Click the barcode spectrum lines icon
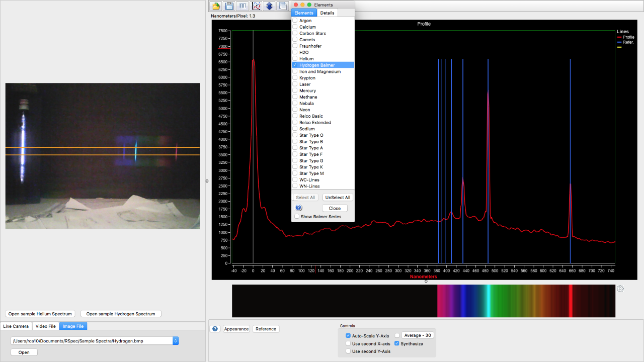Image resolution: width=644 pixels, height=362 pixels. tap(243, 6)
